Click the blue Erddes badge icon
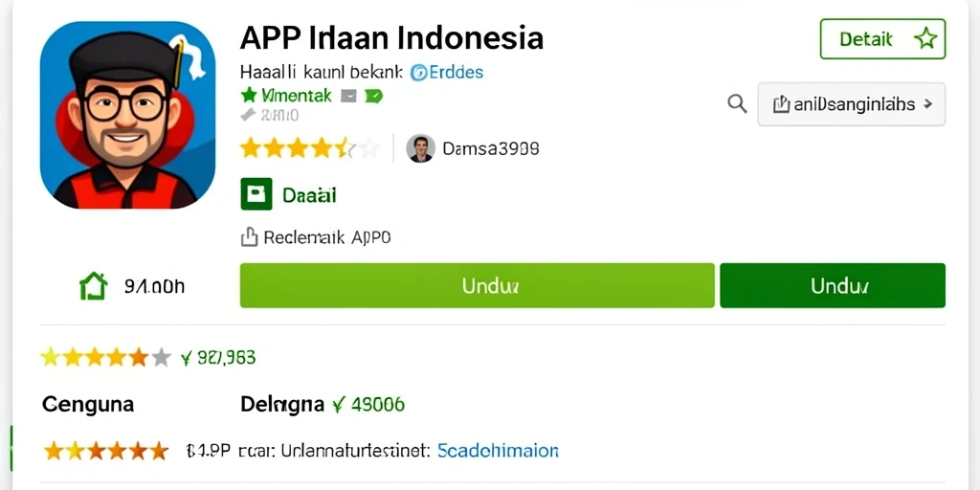Screen dimensions: 980x490 point(417,73)
